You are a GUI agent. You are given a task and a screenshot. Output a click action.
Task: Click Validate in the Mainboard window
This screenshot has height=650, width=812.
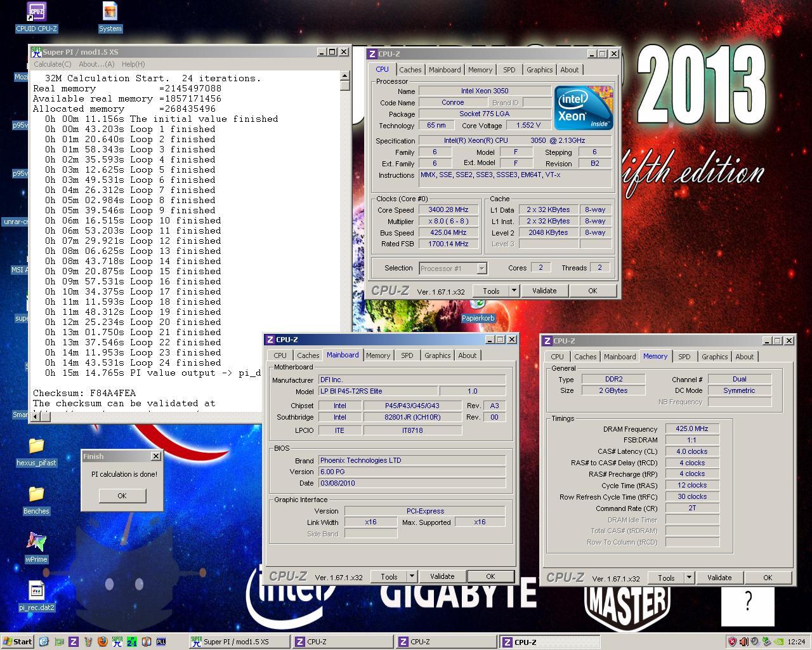coord(442,576)
